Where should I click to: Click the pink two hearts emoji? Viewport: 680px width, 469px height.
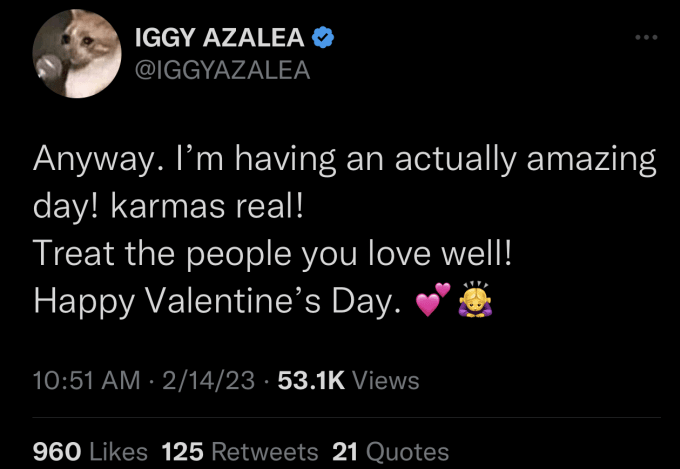(x=433, y=299)
